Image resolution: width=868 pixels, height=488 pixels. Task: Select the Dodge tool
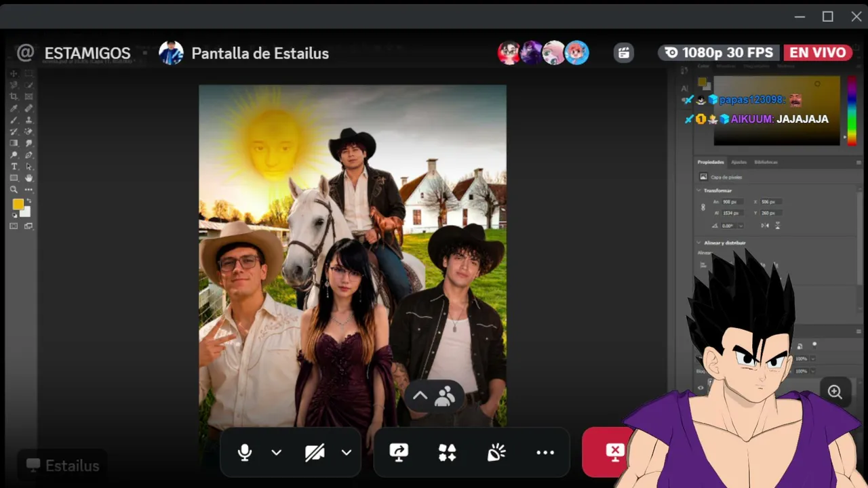pyautogui.click(x=14, y=155)
